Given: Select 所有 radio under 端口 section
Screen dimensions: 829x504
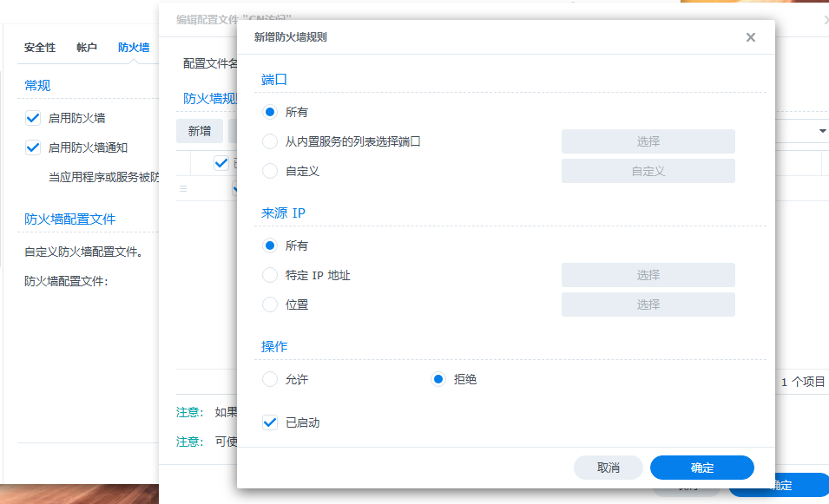Looking at the screenshot, I should tap(270, 112).
